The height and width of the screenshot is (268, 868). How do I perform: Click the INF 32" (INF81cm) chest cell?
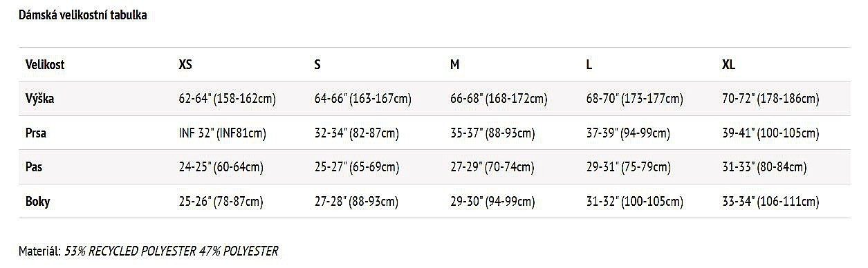coord(222,133)
